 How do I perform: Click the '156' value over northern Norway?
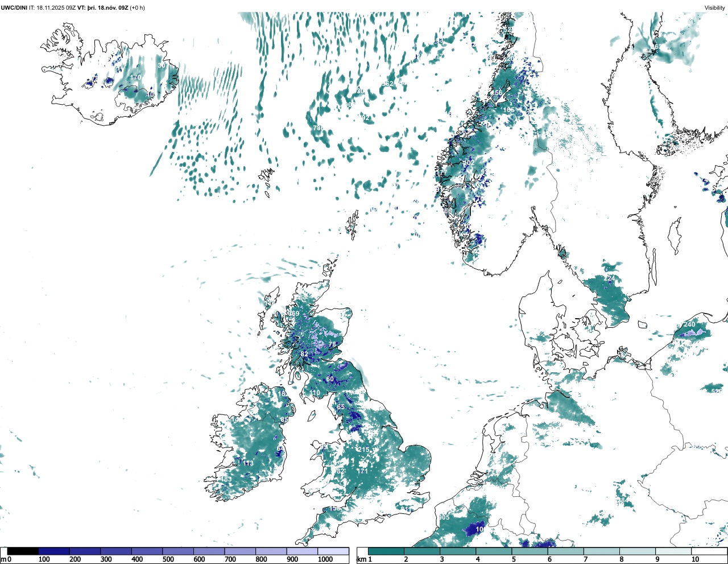[x=497, y=93]
